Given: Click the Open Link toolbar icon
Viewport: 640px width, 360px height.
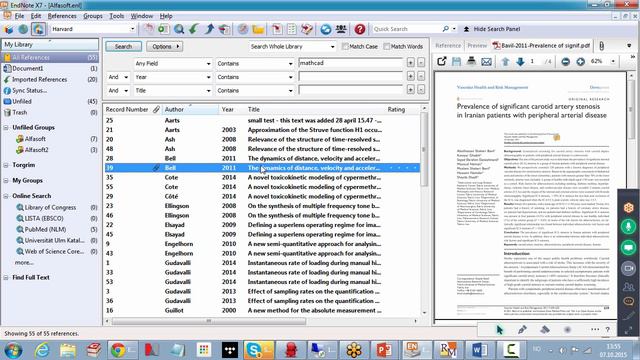Looking at the screenshot, I should (243, 29).
